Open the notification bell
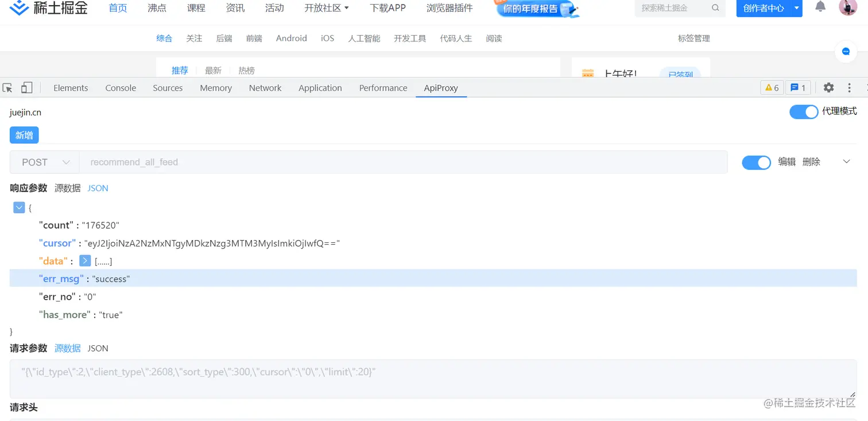 [x=821, y=7]
